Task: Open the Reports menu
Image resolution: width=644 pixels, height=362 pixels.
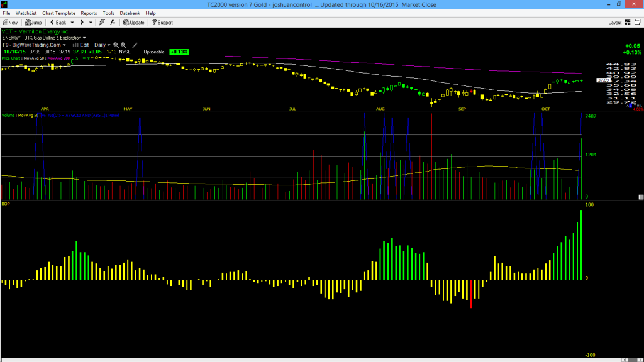Action: [89, 13]
